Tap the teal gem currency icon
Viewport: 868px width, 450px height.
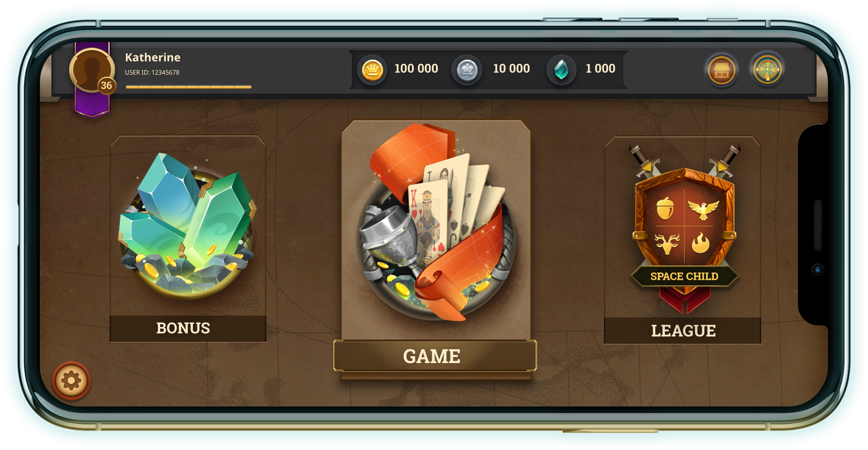point(561,70)
